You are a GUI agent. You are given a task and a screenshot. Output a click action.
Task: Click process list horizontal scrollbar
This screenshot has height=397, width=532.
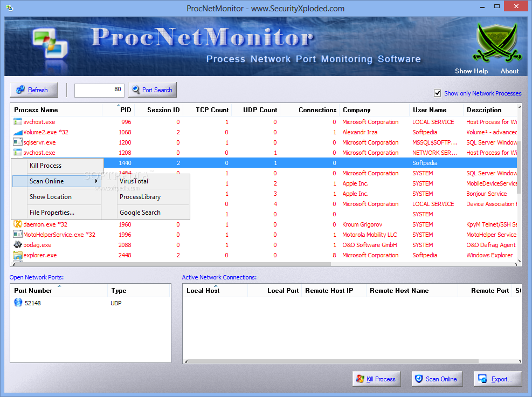pyautogui.click(x=173, y=264)
